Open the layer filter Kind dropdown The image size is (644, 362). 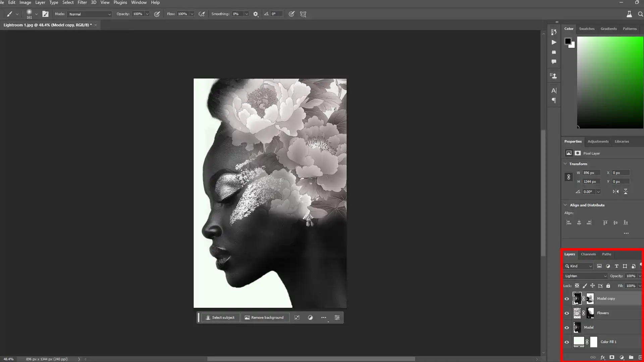(579, 266)
